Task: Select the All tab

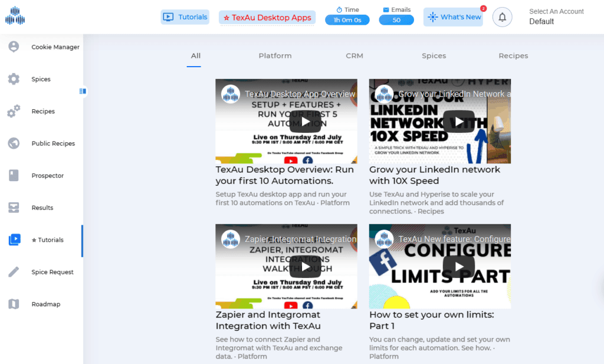Action: click(196, 56)
